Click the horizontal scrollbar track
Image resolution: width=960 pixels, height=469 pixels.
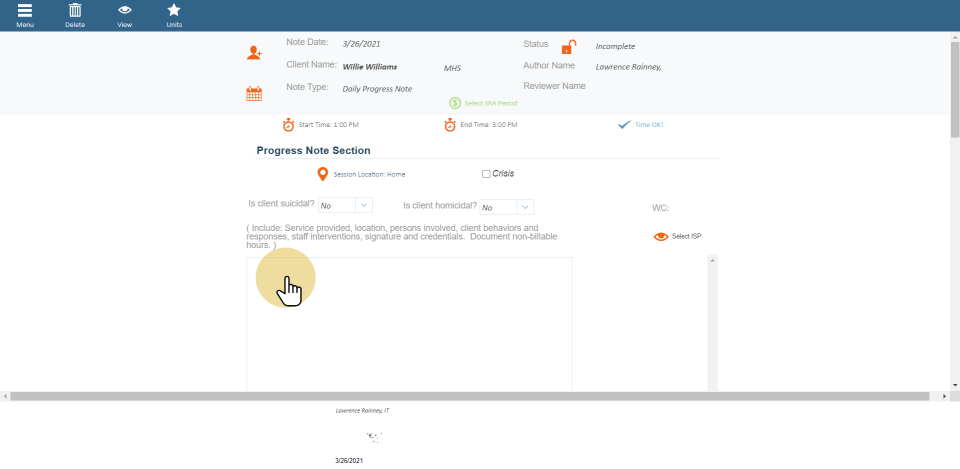tap(480, 396)
